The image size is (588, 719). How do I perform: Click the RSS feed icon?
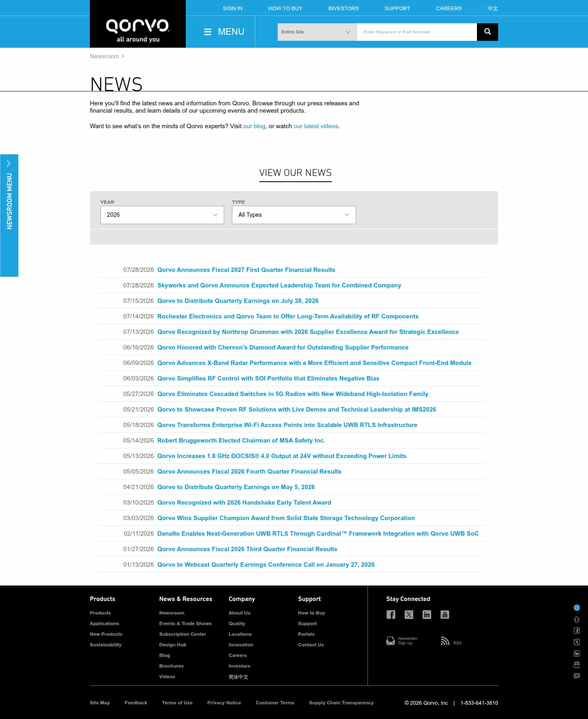(x=445, y=641)
